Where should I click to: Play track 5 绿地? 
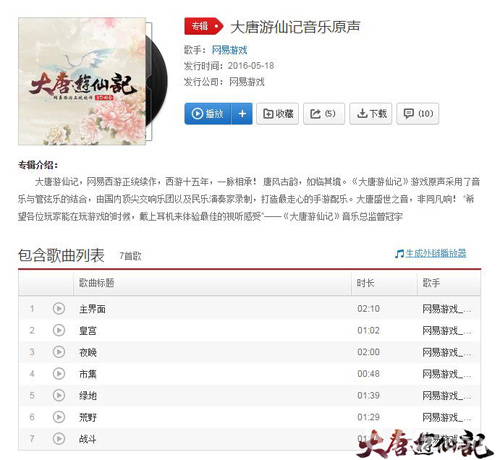coord(59,395)
